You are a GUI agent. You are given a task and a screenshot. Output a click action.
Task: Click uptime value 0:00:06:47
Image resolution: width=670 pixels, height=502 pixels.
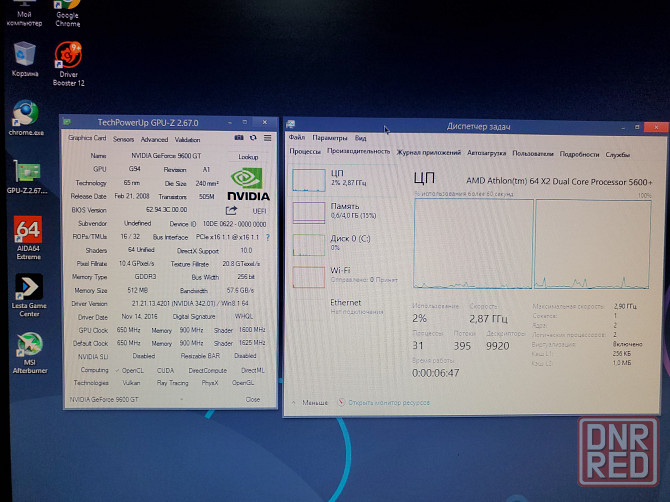coord(435,373)
